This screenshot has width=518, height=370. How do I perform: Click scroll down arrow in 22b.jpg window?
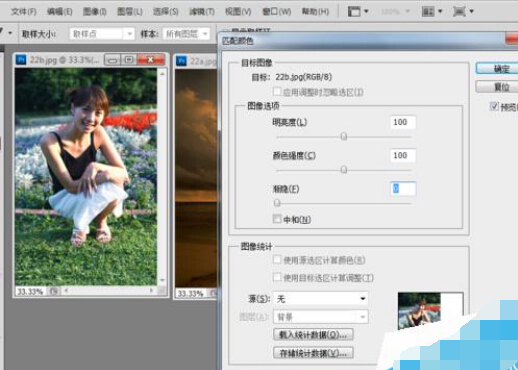click(x=162, y=280)
